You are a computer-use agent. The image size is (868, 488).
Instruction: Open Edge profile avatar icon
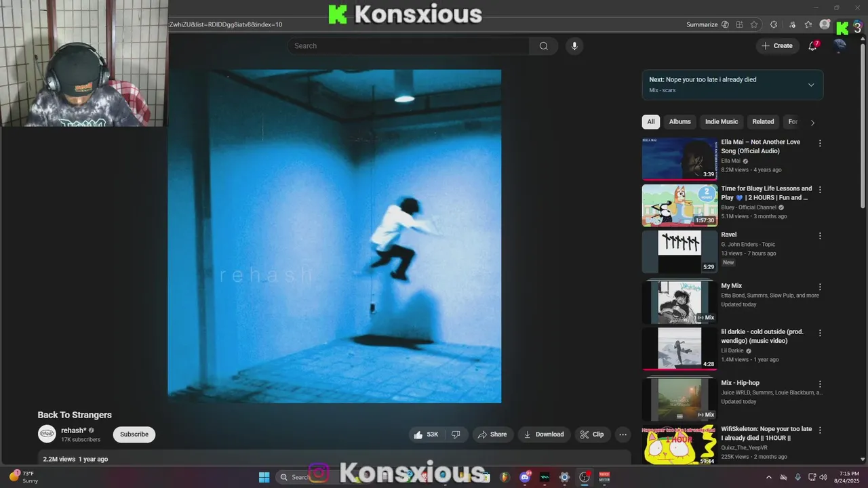tap(825, 24)
